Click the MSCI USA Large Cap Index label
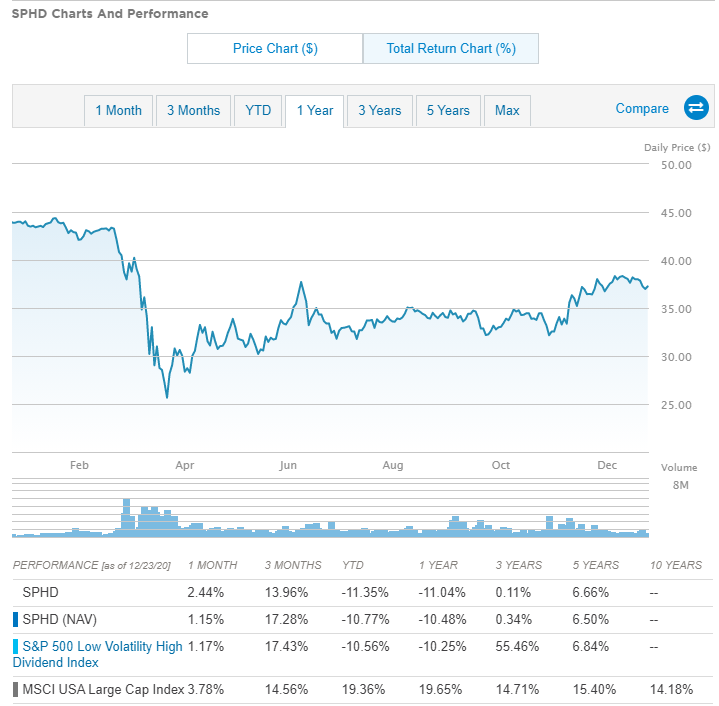The image size is (719, 706). tap(103, 689)
